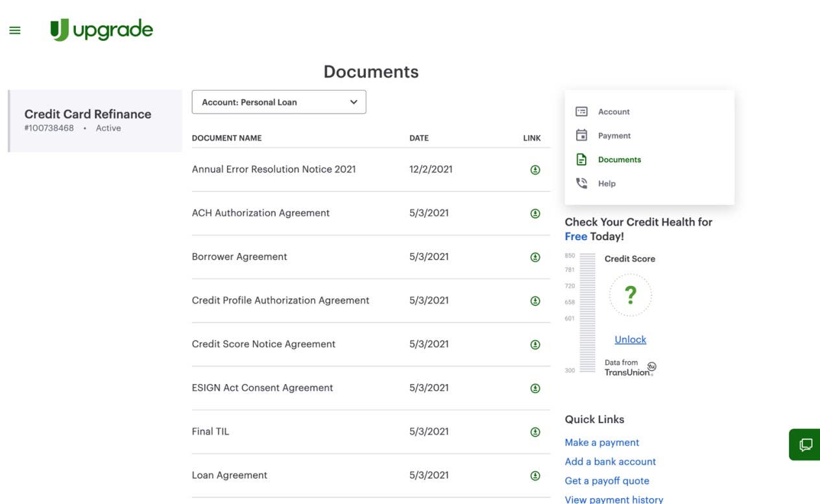Image resolution: width=820 pixels, height=504 pixels.
Task: Download the Final TIL document
Action: 535,432
